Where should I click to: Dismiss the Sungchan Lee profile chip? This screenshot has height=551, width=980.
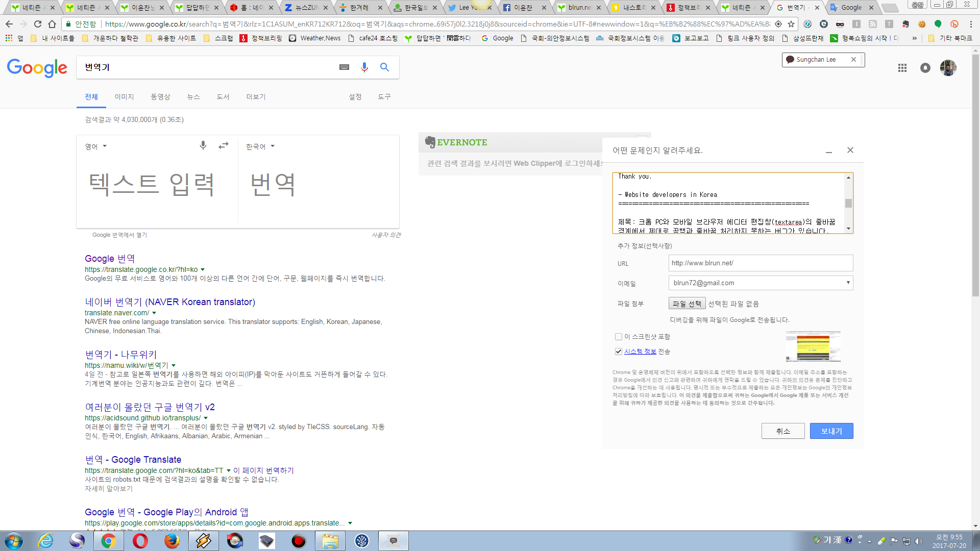(x=853, y=60)
